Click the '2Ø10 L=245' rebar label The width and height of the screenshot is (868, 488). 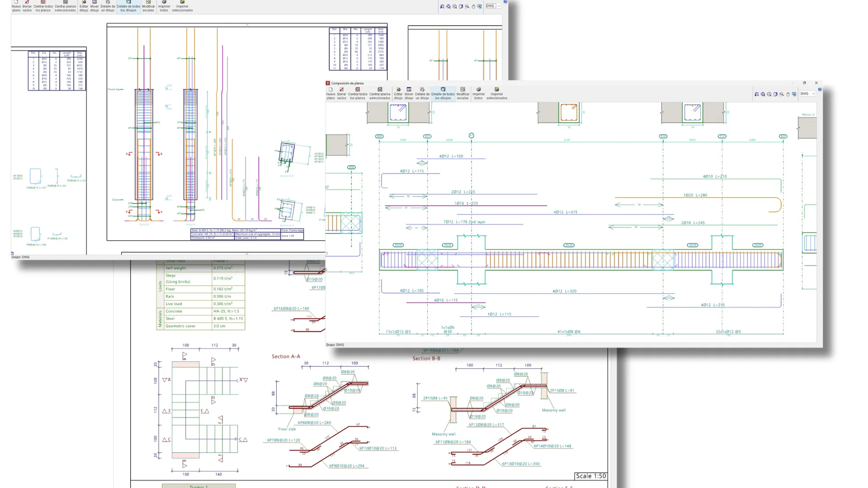click(693, 223)
